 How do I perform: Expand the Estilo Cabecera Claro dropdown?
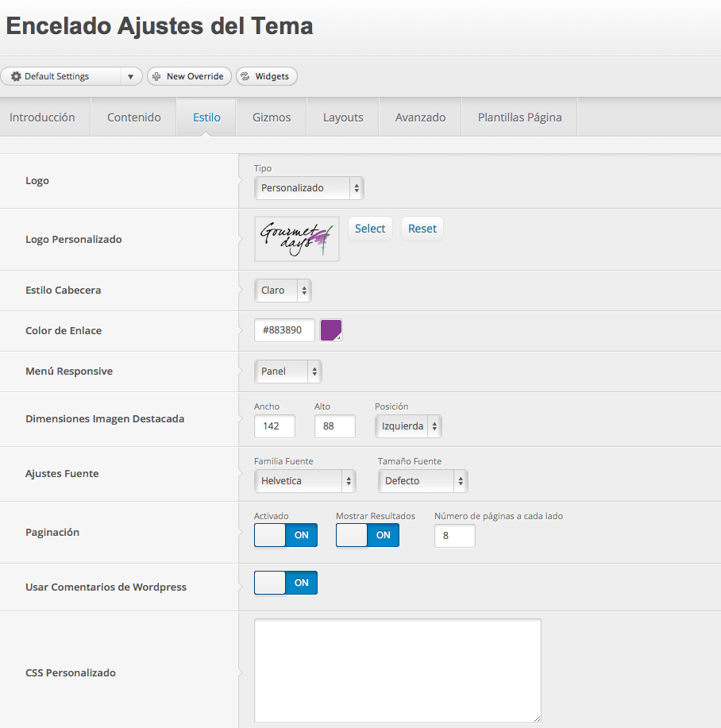click(283, 291)
